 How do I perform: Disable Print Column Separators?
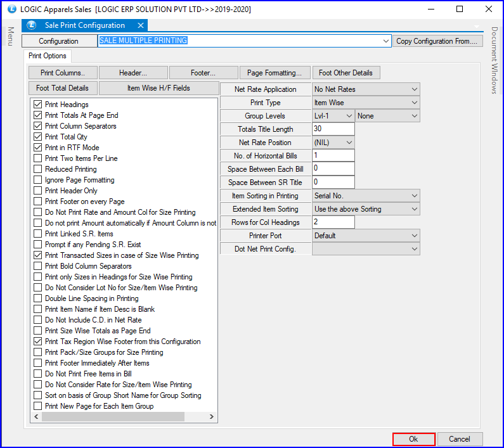(x=38, y=126)
